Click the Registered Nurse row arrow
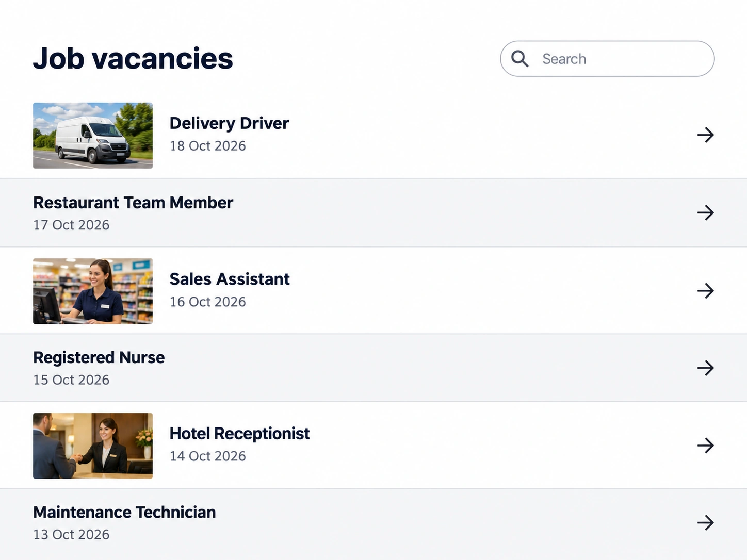 coord(705,368)
